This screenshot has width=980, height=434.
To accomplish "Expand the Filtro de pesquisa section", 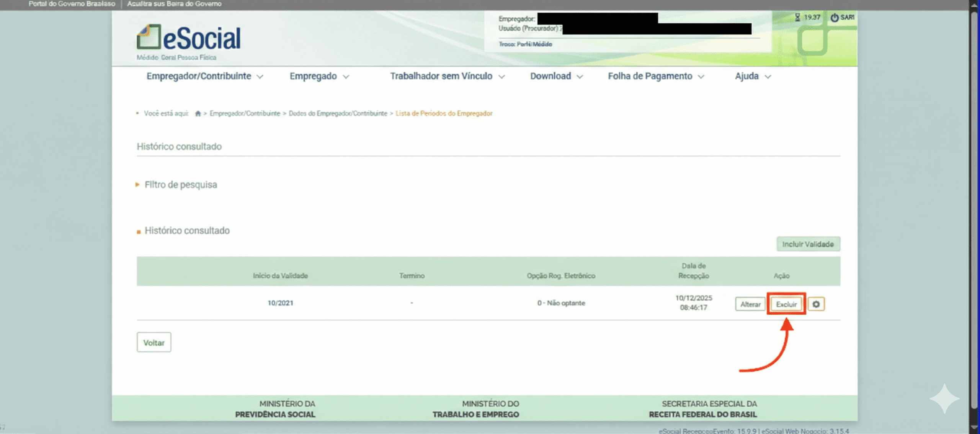I will 180,185.
